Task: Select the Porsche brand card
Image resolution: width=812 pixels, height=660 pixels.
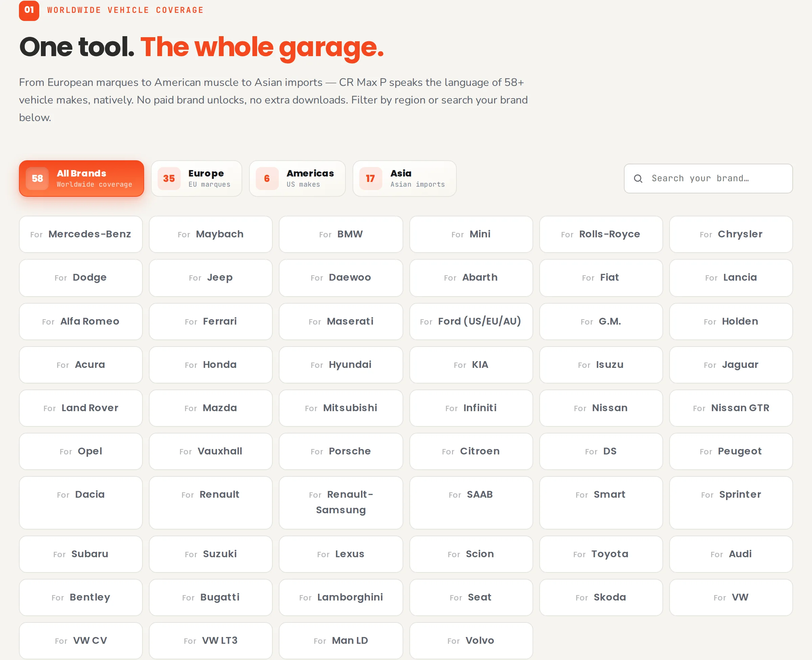Action: 341,451
